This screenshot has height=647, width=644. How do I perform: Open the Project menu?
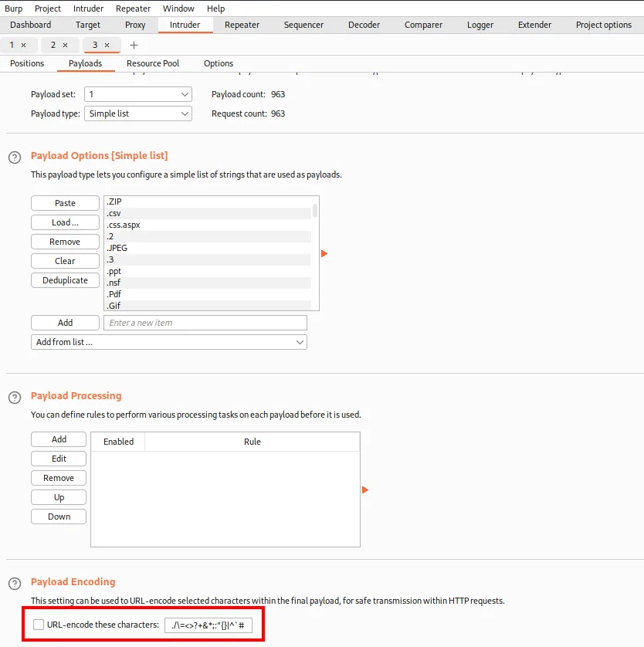coord(47,8)
